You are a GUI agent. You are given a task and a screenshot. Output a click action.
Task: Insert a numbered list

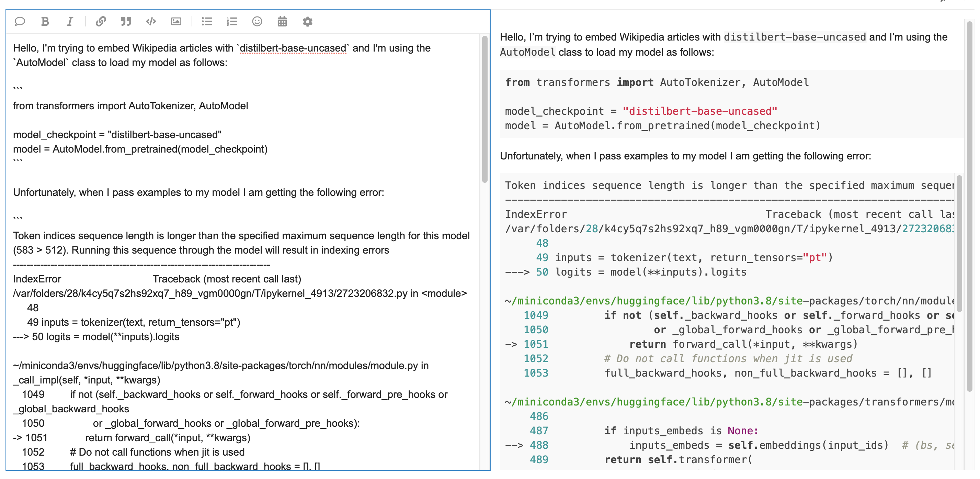pyautogui.click(x=232, y=21)
